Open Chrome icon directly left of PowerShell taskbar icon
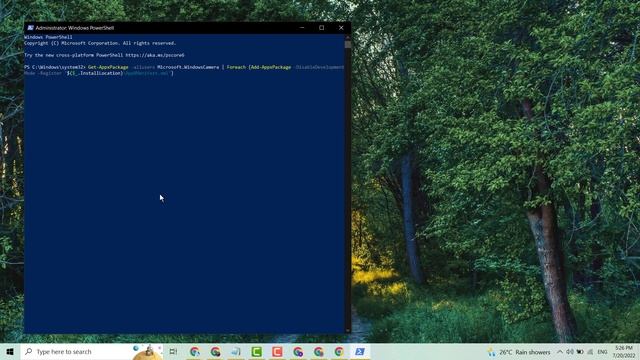 pyautogui.click(x=339, y=351)
